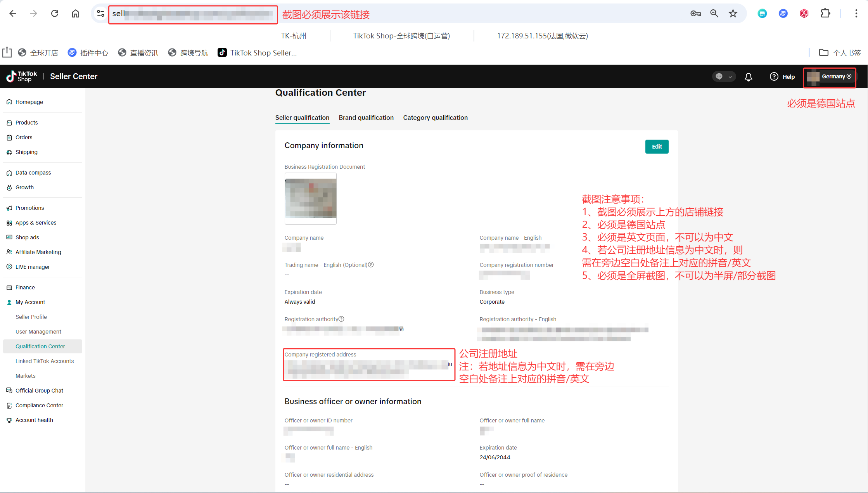868x493 pixels.
Task: Switch to the Category qualification tab
Action: 435,118
